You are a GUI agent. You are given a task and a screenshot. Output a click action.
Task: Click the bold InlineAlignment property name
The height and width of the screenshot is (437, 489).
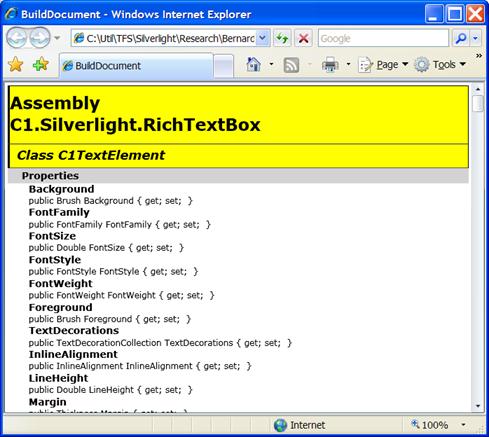[73, 354]
